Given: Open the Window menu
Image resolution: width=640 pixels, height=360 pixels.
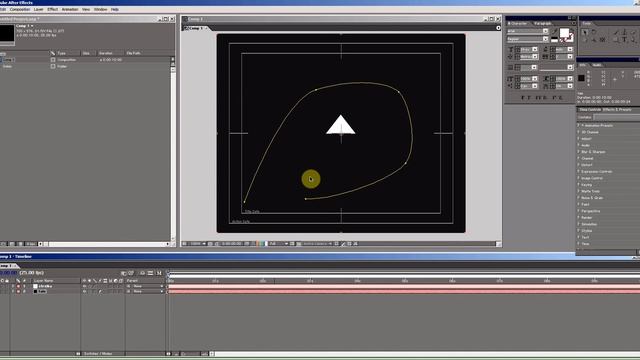Looking at the screenshot, I should click(100, 9).
